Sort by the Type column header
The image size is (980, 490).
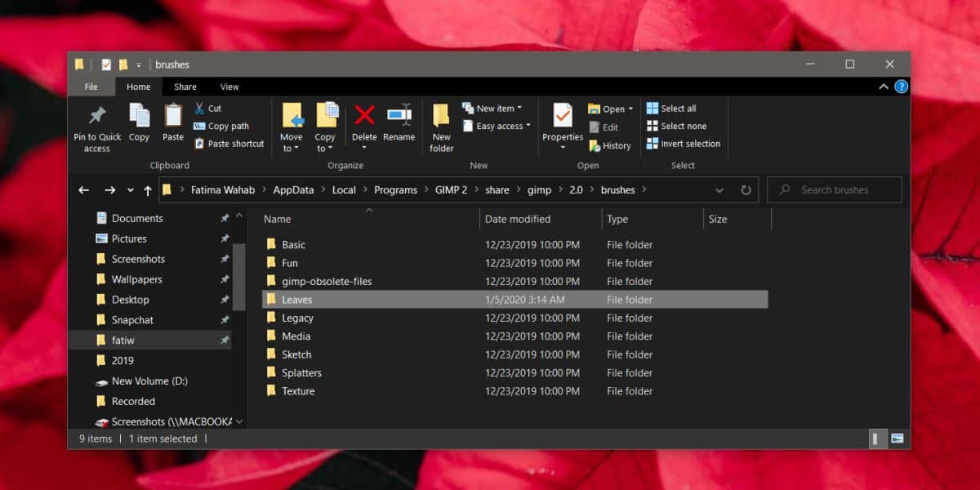tap(652, 219)
